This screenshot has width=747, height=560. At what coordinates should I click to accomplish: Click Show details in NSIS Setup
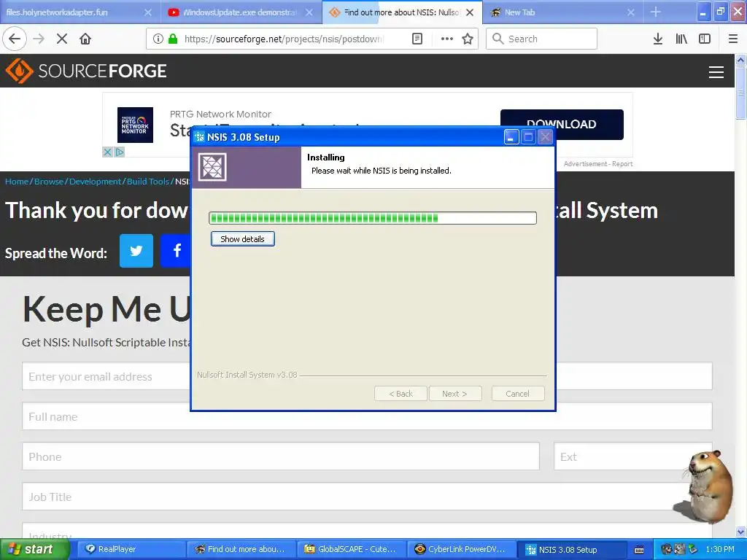point(242,239)
